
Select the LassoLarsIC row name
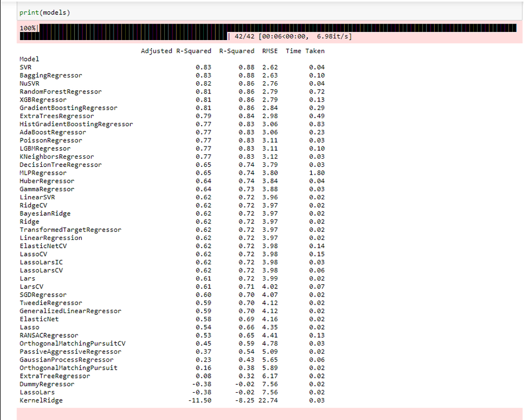41,262
